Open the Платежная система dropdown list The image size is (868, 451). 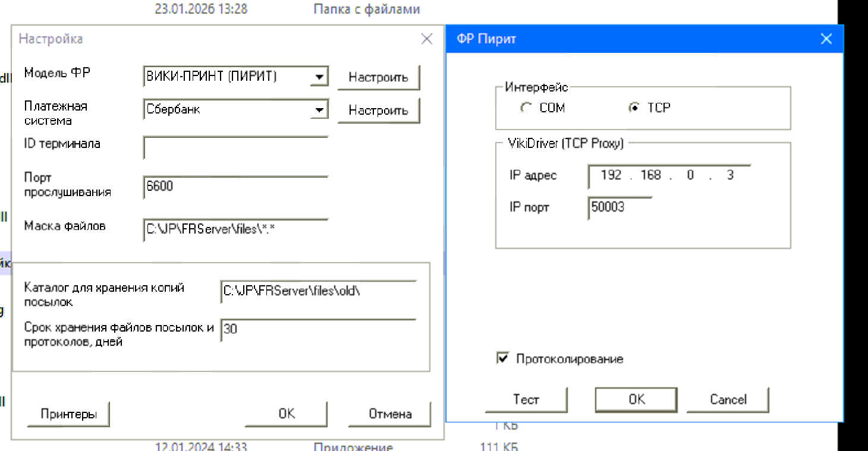pyautogui.click(x=320, y=110)
